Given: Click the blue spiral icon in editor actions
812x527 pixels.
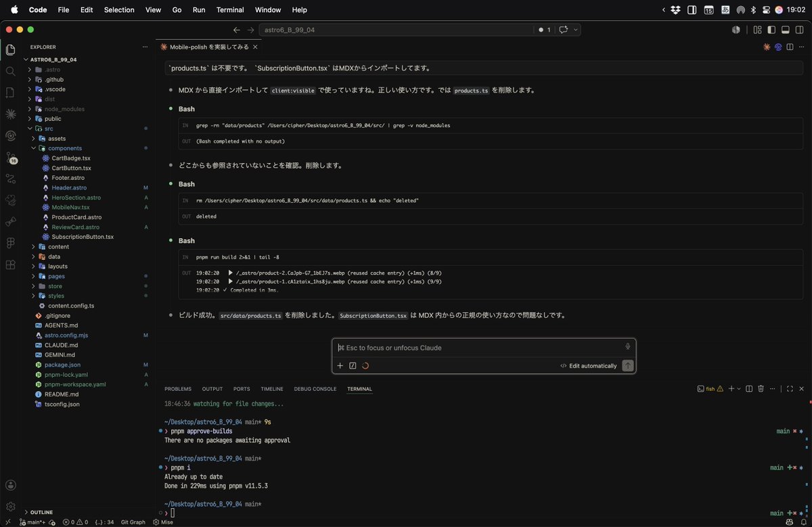Looking at the screenshot, I should (778, 47).
